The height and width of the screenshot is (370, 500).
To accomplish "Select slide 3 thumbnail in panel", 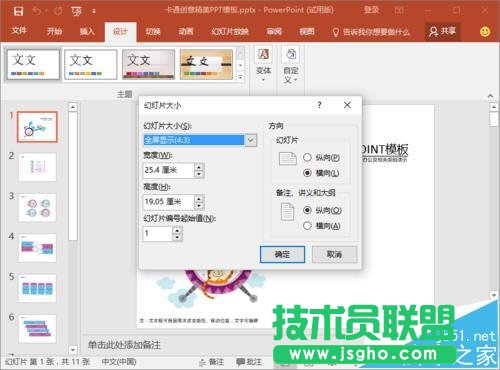I will pyautogui.click(x=37, y=207).
